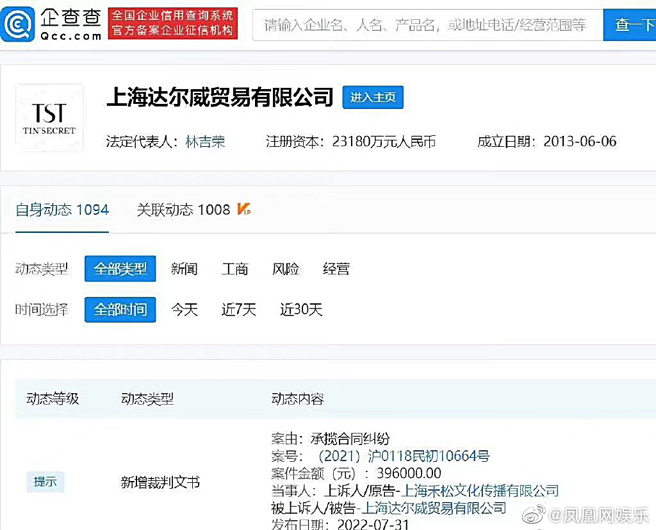Click the 动态类型 column header

point(147,399)
